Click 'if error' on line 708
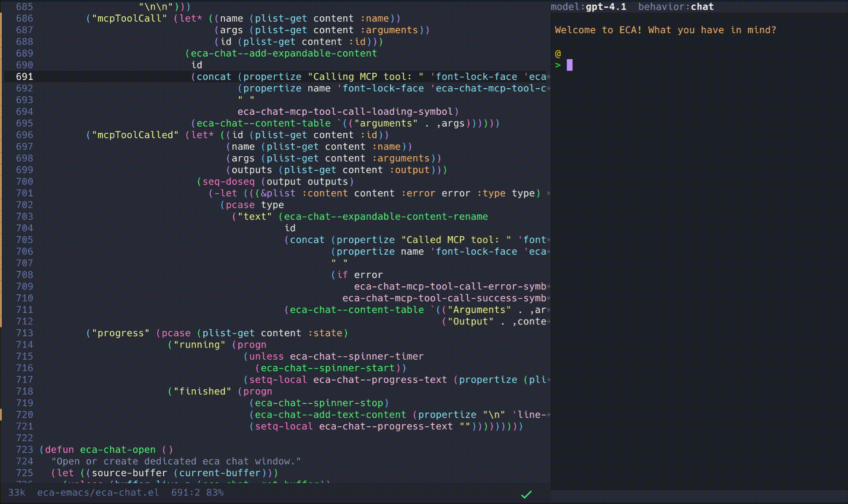 (x=360, y=275)
